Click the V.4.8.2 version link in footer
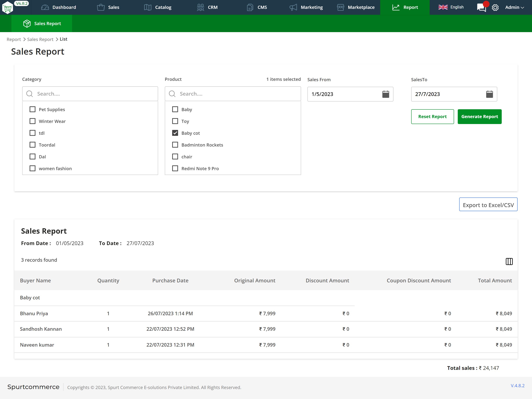 tap(518, 386)
